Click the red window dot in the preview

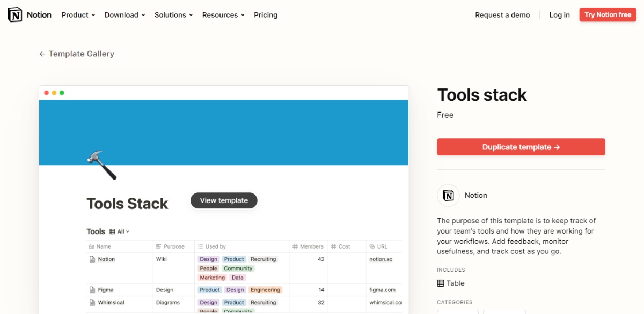(47, 93)
